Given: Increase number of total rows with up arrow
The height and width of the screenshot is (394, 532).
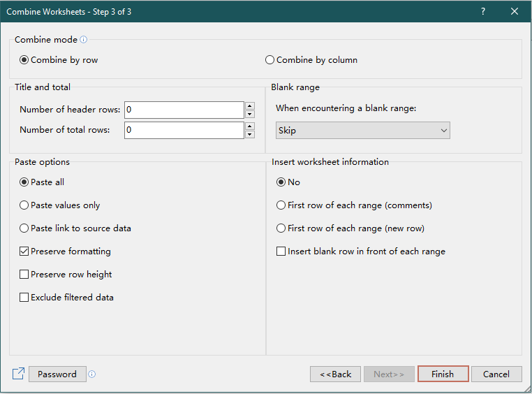Looking at the screenshot, I should click(x=250, y=126).
